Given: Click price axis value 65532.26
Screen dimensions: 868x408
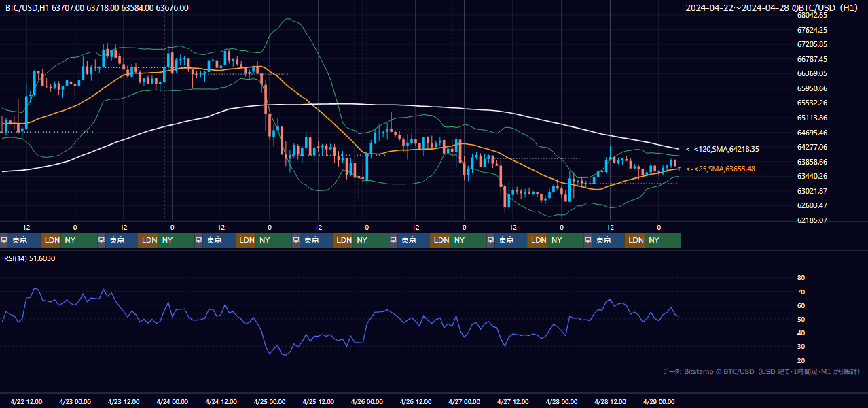Looking at the screenshot, I should tap(812, 103).
